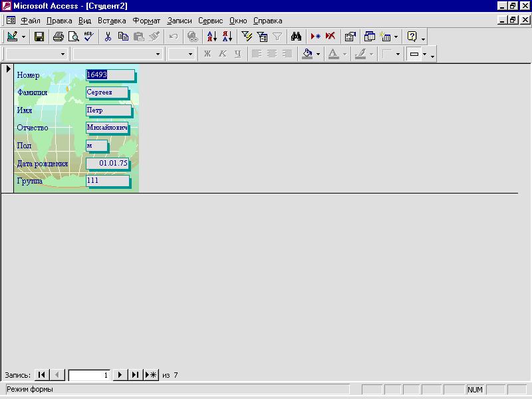This screenshot has width=532, height=399.
Task: Open Print Preview icon
Action: pos(73,37)
